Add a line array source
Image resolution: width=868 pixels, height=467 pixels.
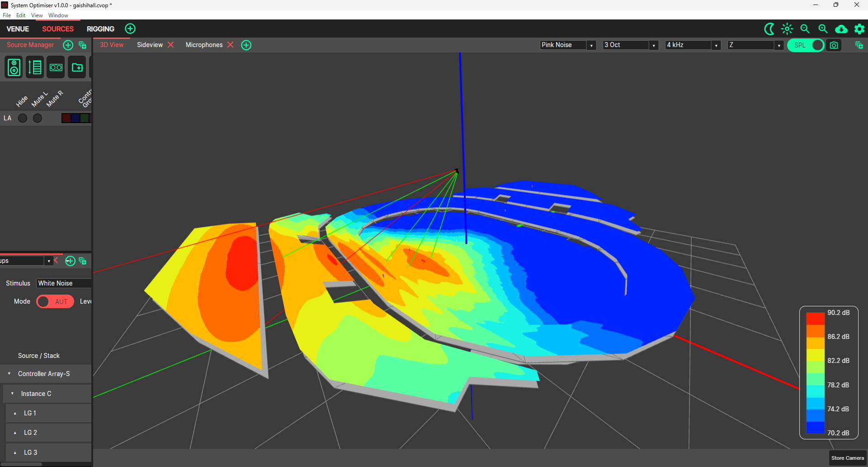(35, 67)
